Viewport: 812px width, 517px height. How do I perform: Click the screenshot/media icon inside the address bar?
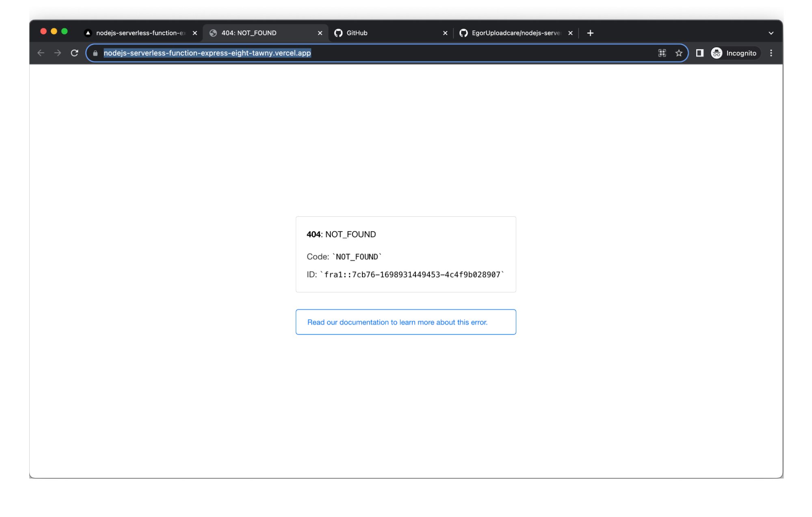point(662,53)
